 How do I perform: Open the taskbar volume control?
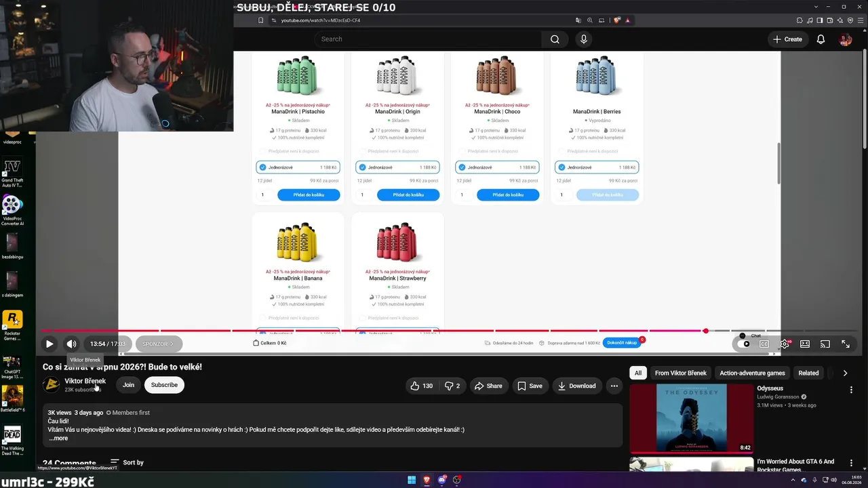[x=833, y=481]
